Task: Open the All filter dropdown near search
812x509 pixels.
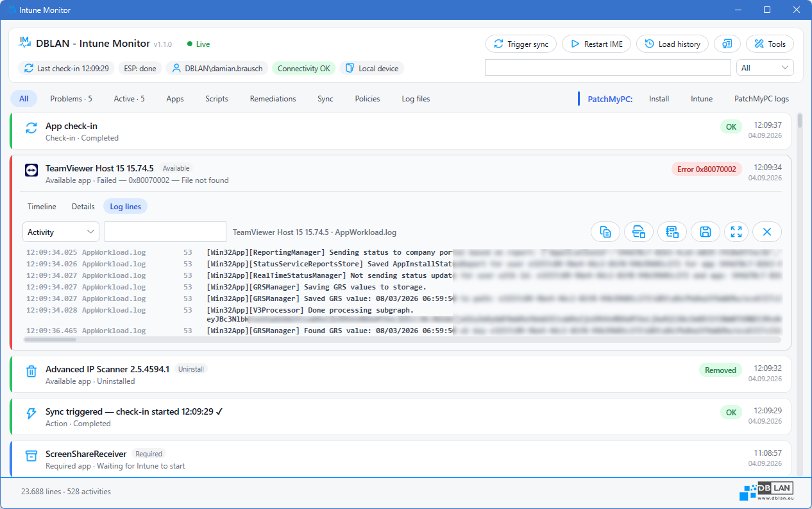Action: click(765, 67)
